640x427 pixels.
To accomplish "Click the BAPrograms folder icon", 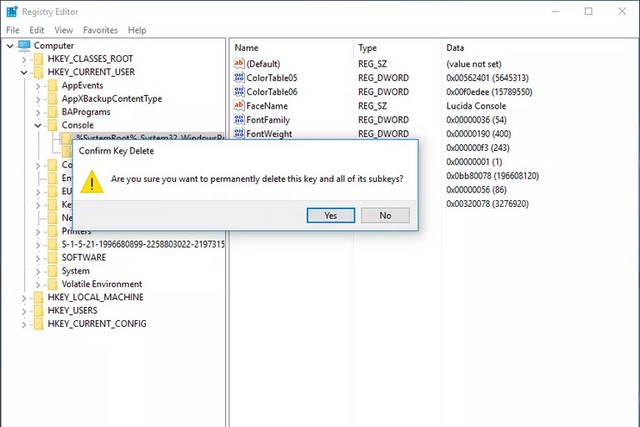I will point(53,112).
